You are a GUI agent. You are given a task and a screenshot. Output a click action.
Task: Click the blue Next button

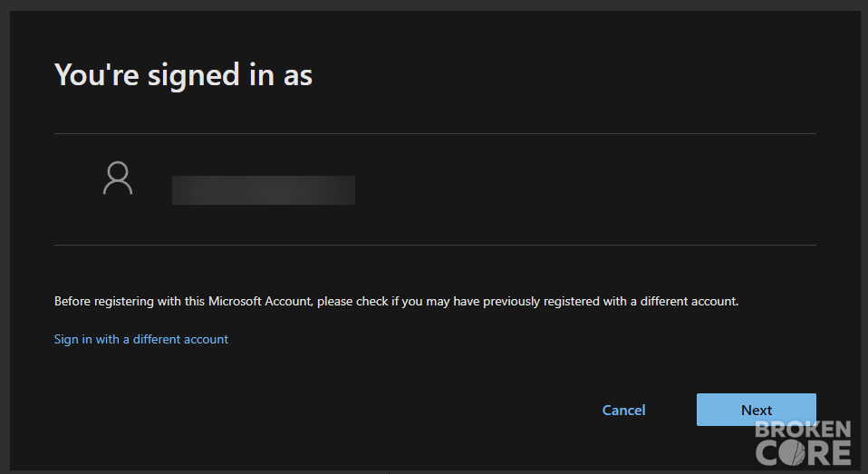pos(757,410)
